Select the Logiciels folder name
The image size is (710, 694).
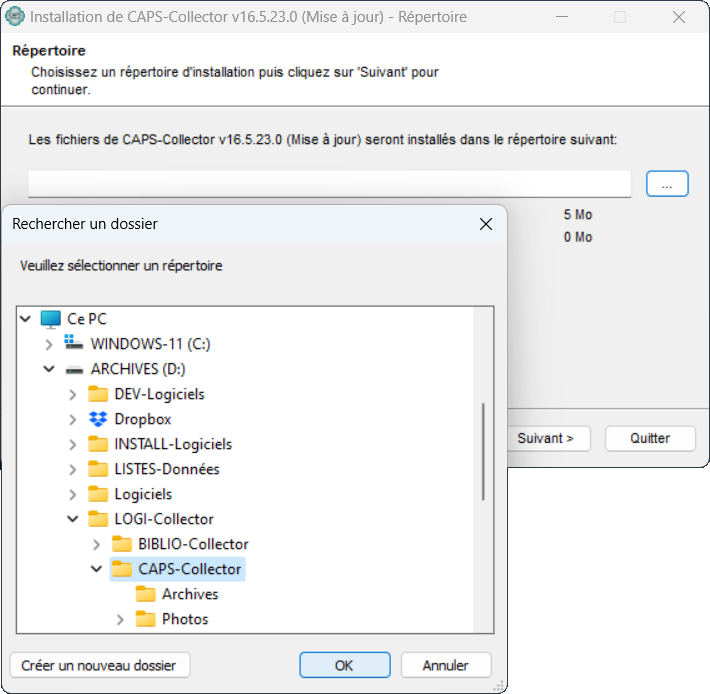[x=143, y=494]
